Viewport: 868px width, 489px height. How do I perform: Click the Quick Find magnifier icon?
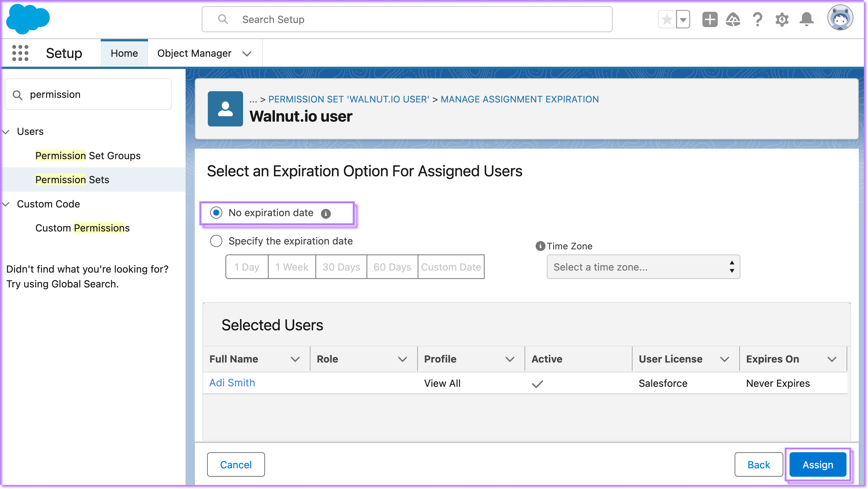click(x=18, y=95)
